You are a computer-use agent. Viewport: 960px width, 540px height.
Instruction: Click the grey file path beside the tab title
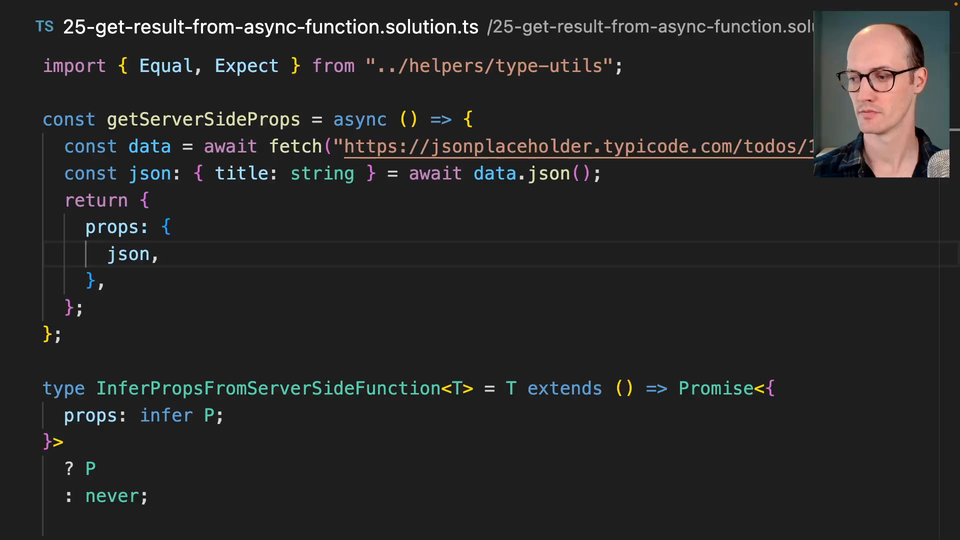(650, 27)
